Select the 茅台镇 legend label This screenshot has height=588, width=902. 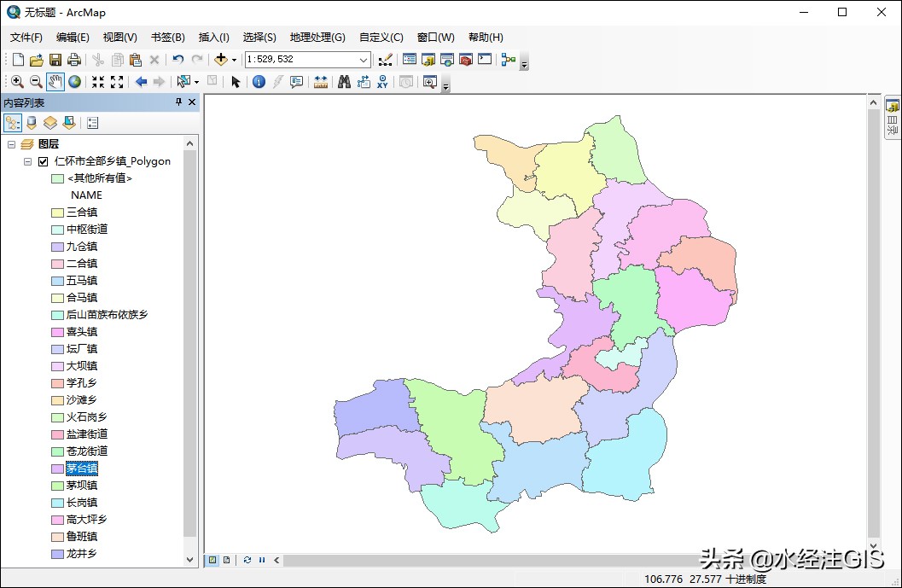point(82,469)
